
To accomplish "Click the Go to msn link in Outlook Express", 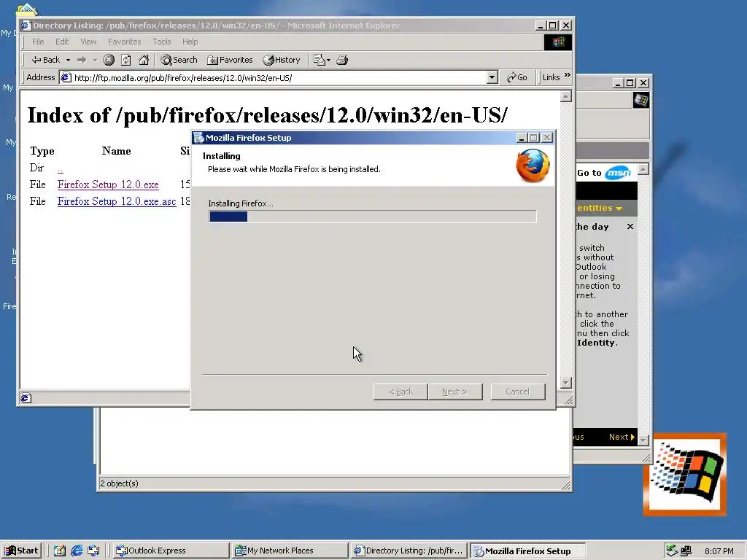I will tap(603, 173).
